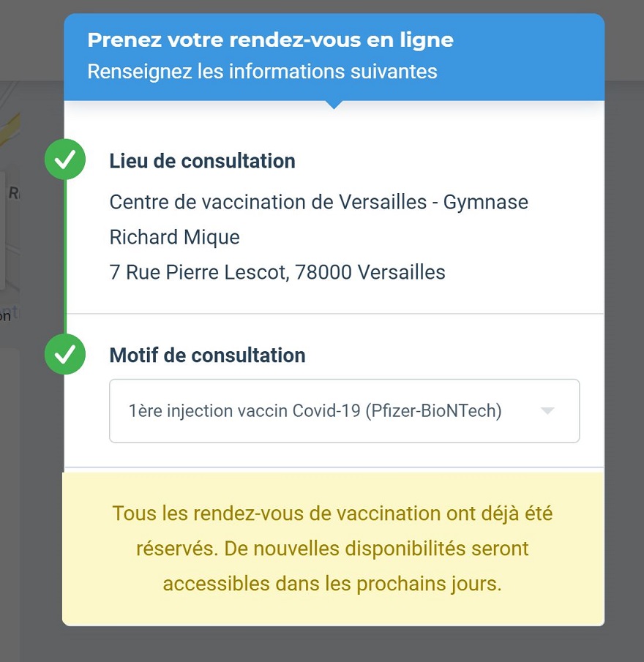Click the Richard Mique line of the location
Screen dimensions: 644x662
pos(174,237)
